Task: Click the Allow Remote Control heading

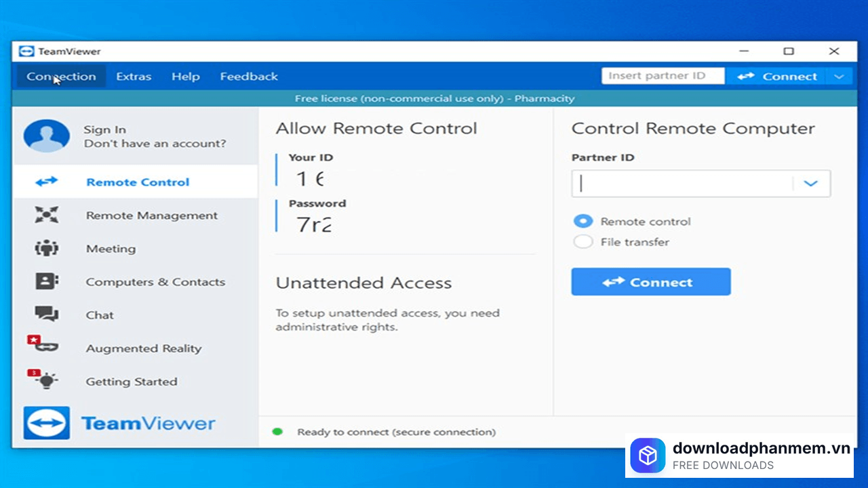Action: click(376, 129)
